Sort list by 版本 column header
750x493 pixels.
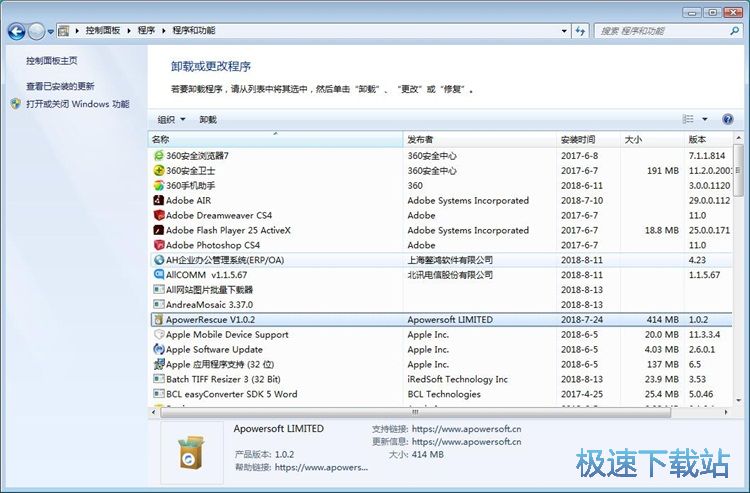click(x=708, y=140)
